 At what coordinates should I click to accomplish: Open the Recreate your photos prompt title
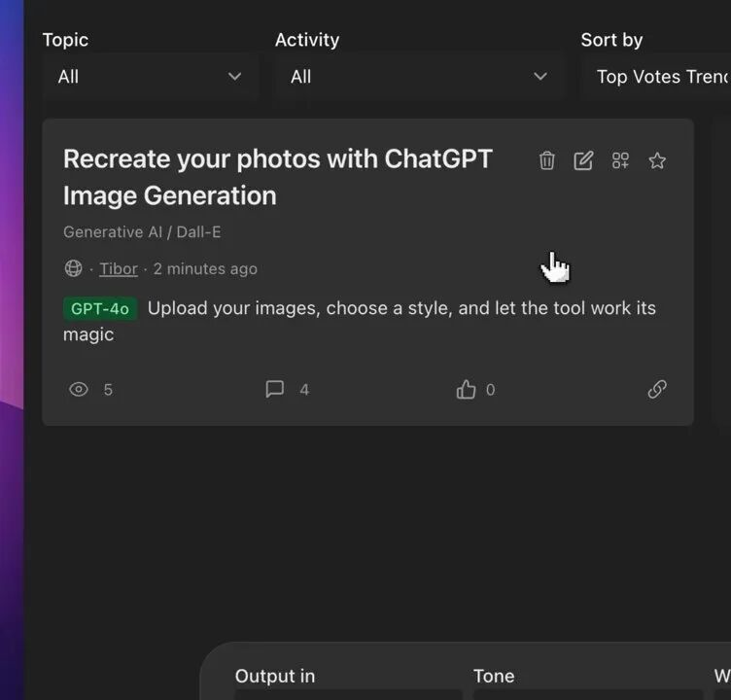click(x=278, y=177)
